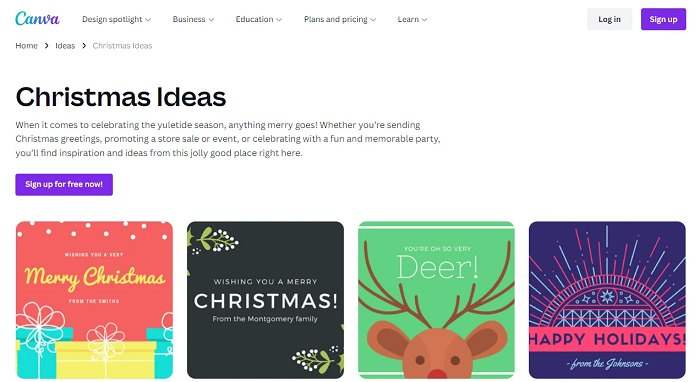
Task: Open the purple Happy Holidays template
Action: [x=607, y=300]
